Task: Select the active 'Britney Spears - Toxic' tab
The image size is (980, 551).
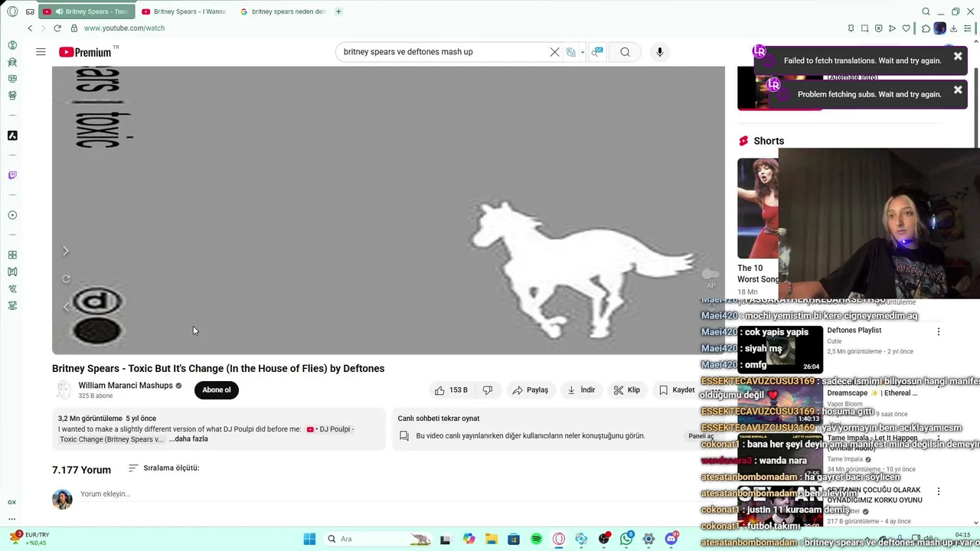Action: (87, 11)
